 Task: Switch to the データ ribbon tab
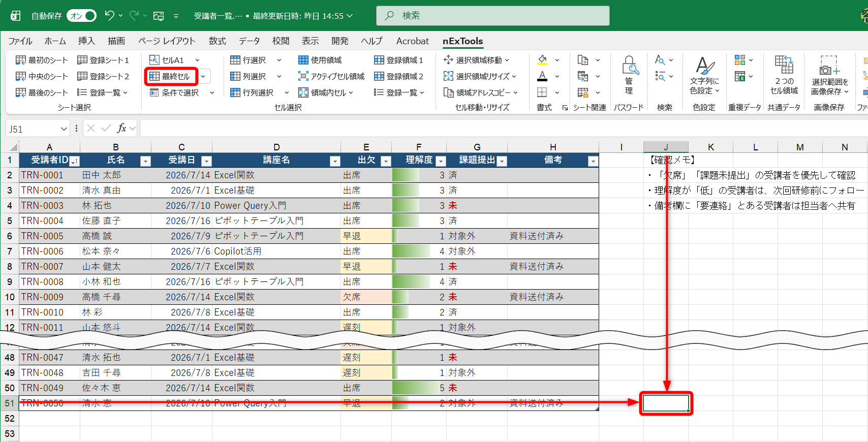coord(250,41)
